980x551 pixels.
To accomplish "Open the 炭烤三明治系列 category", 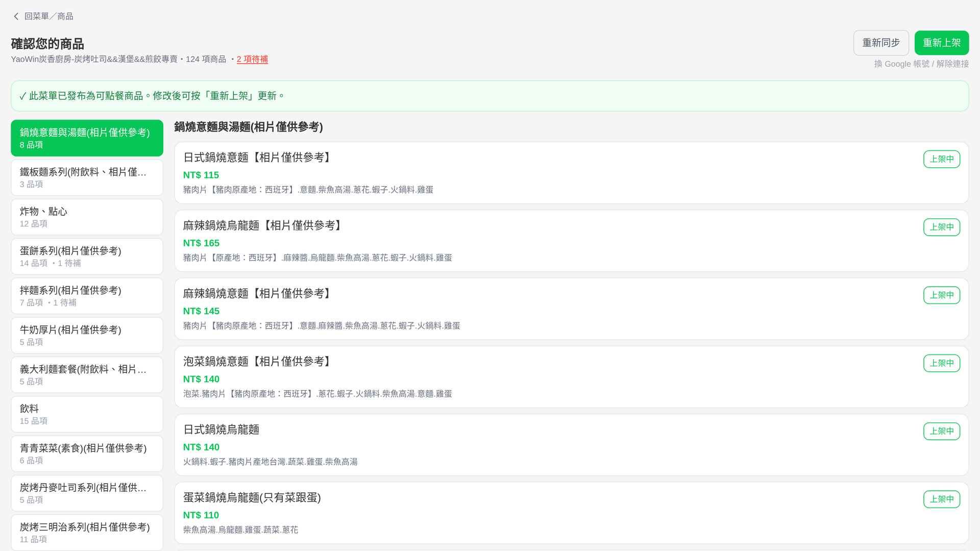I will click(87, 533).
